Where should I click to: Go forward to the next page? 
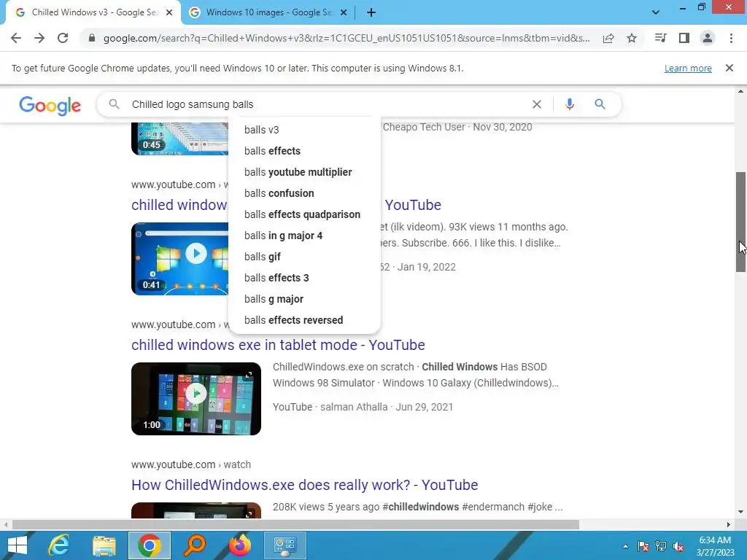pyautogui.click(x=39, y=38)
